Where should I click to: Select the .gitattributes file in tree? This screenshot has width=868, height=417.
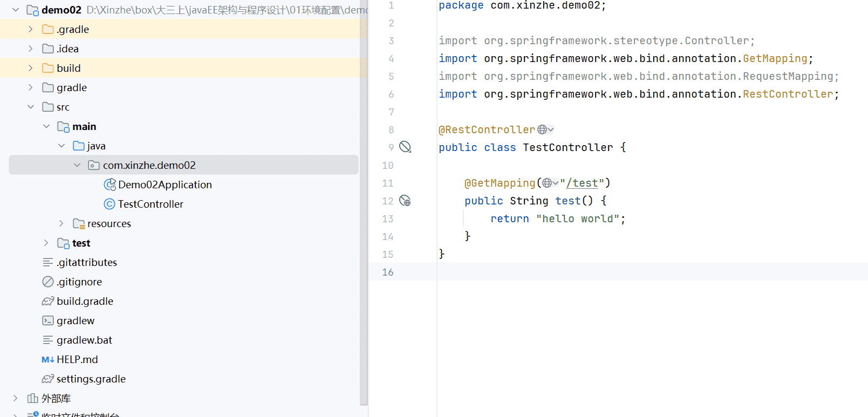pyautogui.click(x=86, y=262)
